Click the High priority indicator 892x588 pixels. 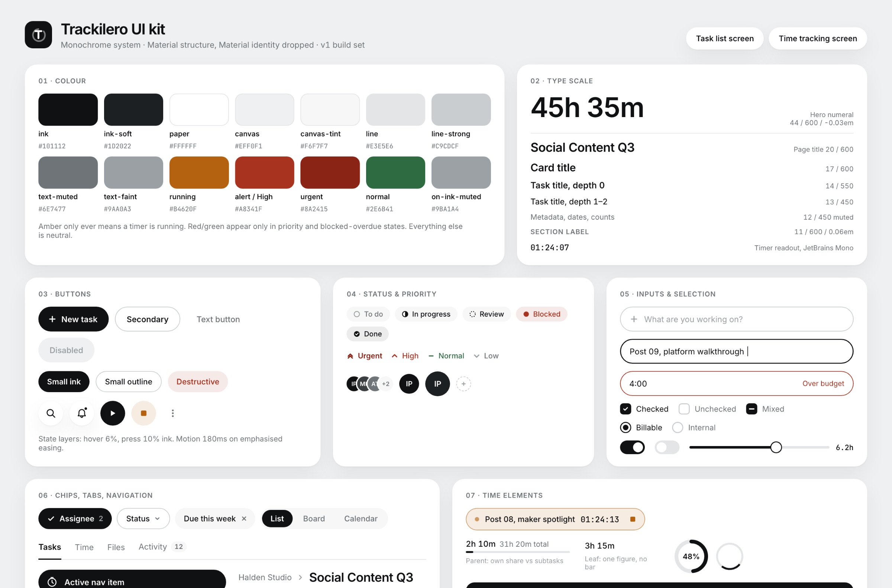click(x=405, y=356)
